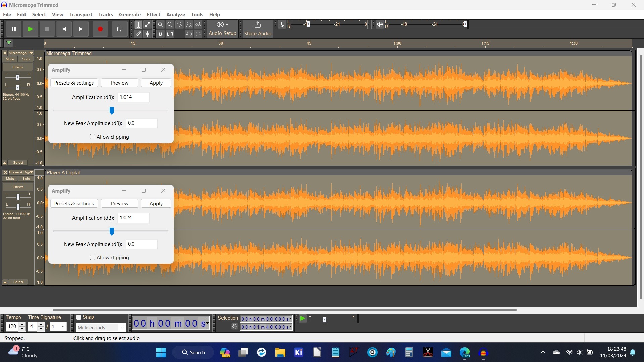Open Share Audio
This screenshot has height=362, width=644.
point(258,29)
